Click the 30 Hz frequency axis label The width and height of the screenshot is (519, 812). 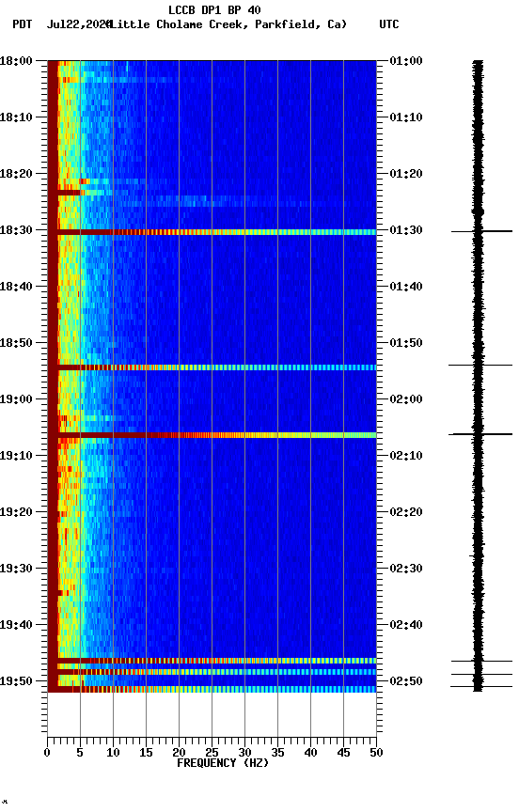coord(244,754)
